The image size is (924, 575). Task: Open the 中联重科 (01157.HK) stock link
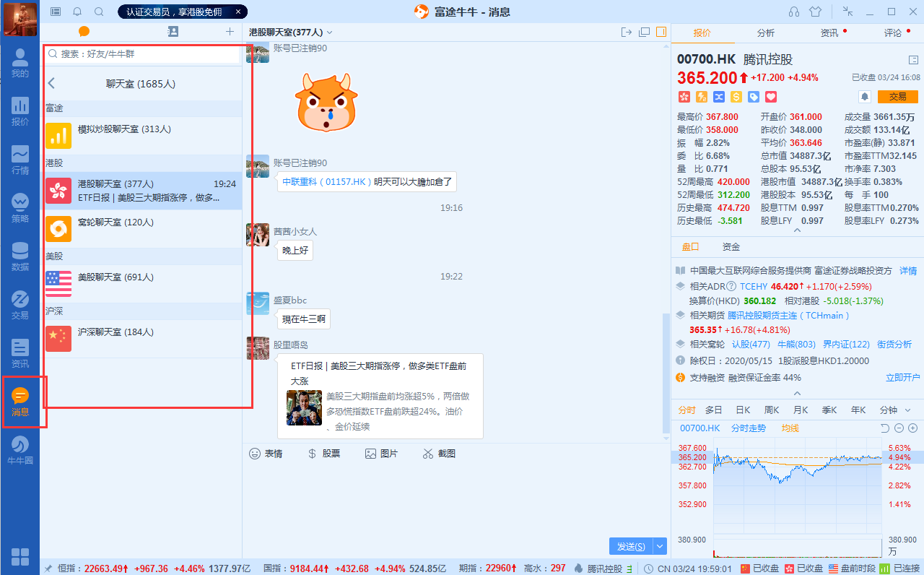(x=327, y=182)
